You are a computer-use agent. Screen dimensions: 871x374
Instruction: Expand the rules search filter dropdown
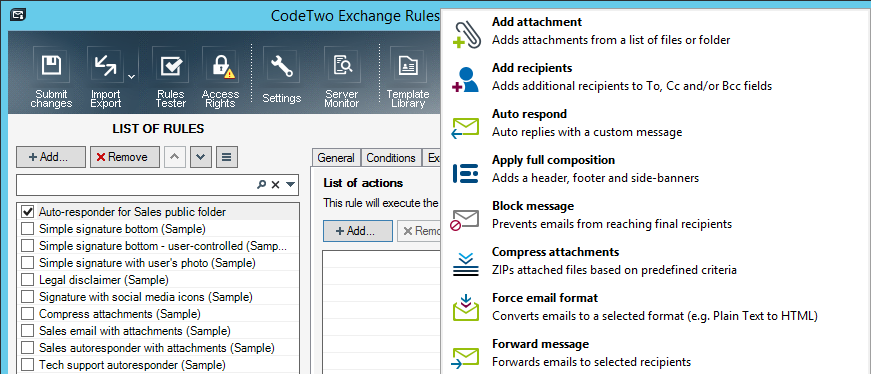[291, 185]
